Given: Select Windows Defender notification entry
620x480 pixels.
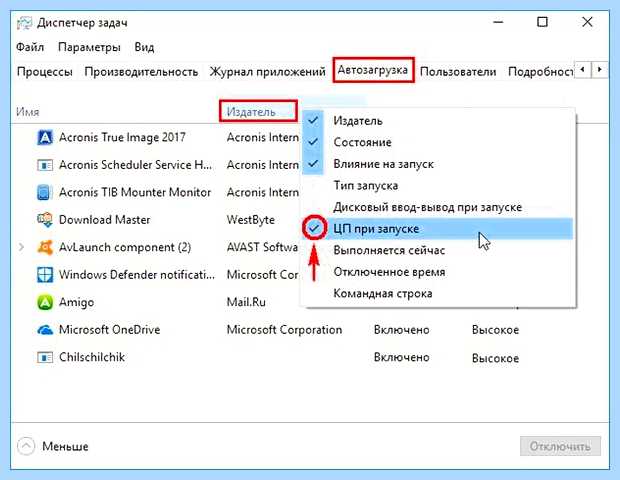Looking at the screenshot, I should [137, 274].
